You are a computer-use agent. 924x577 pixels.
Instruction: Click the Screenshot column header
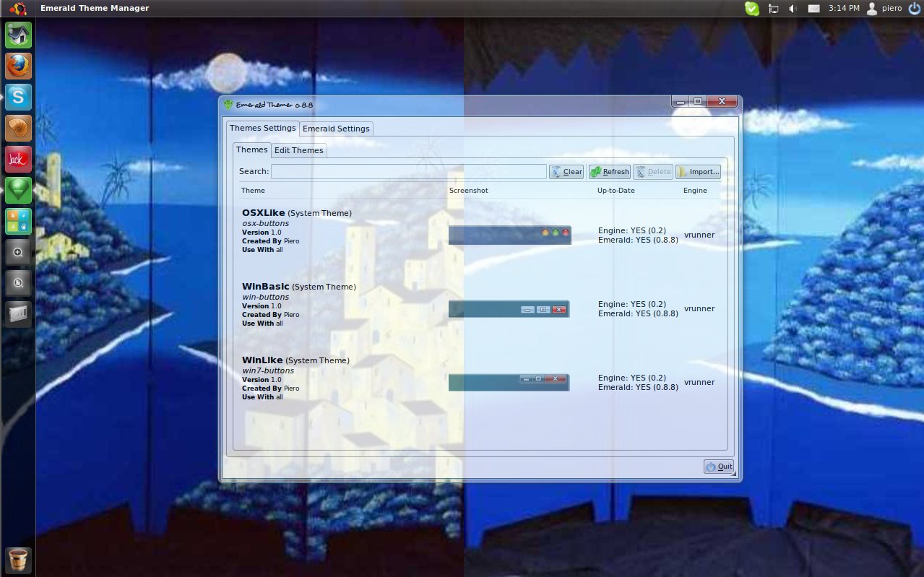[x=468, y=191]
